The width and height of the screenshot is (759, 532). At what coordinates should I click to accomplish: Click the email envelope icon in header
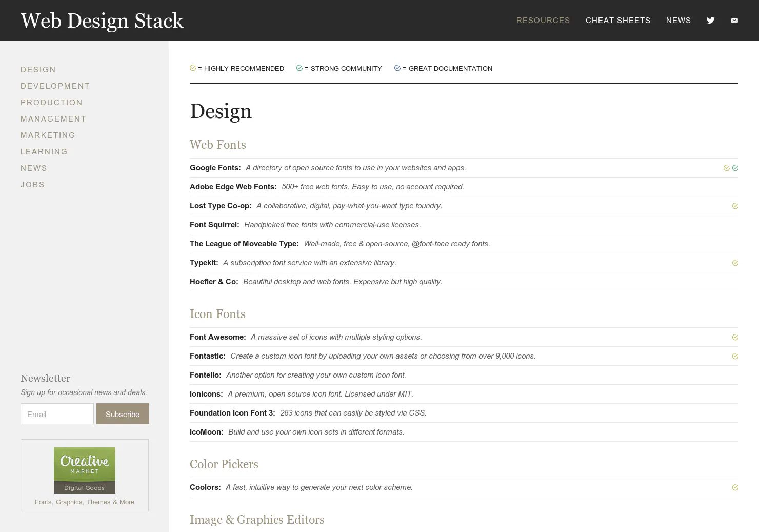[734, 21]
